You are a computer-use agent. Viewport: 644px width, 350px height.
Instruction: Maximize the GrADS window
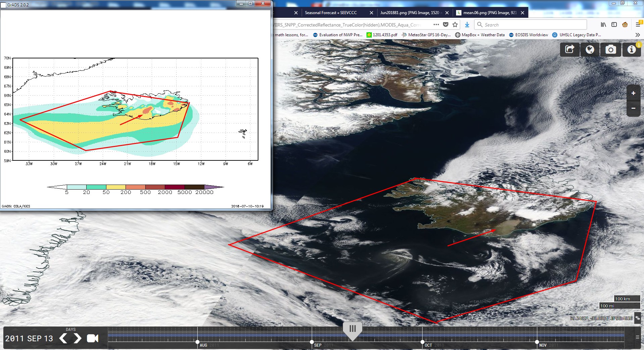click(x=250, y=3)
